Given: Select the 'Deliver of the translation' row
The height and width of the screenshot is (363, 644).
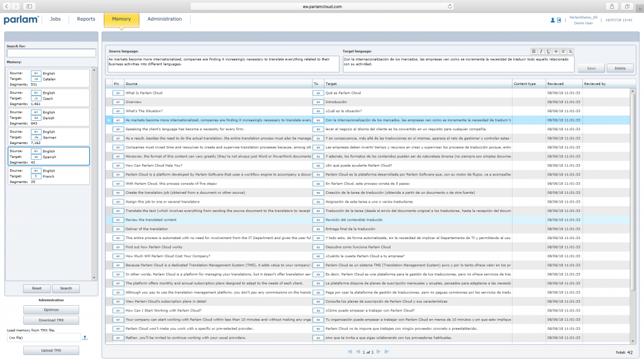Looking at the screenshot, I should (367, 229).
